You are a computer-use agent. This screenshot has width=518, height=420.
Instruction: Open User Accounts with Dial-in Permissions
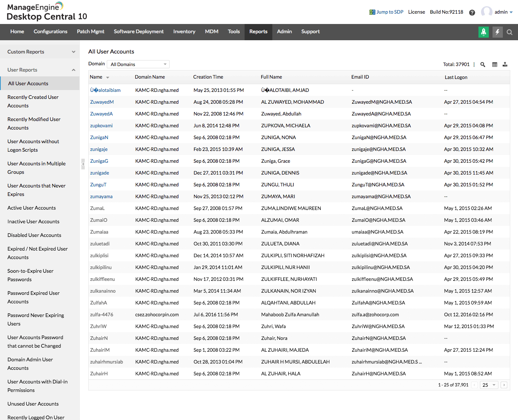[38, 386]
